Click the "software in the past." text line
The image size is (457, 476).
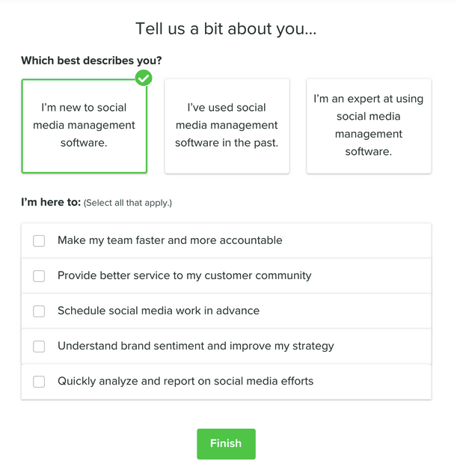(227, 143)
